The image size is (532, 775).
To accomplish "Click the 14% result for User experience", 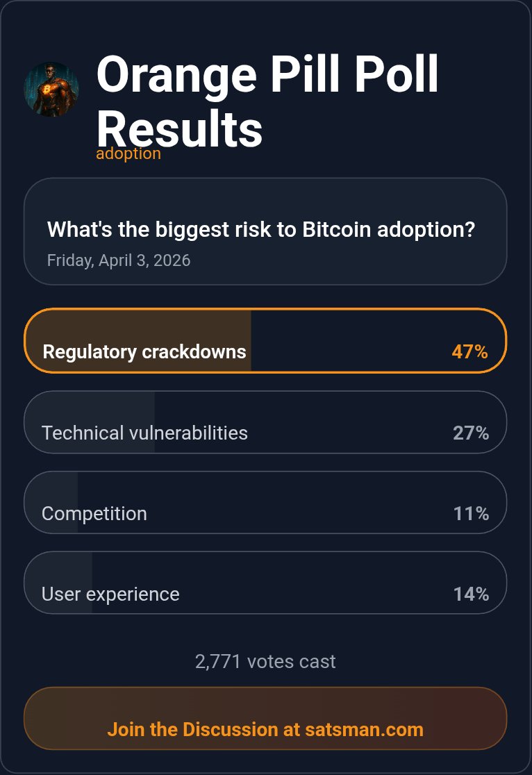I will [x=471, y=594].
